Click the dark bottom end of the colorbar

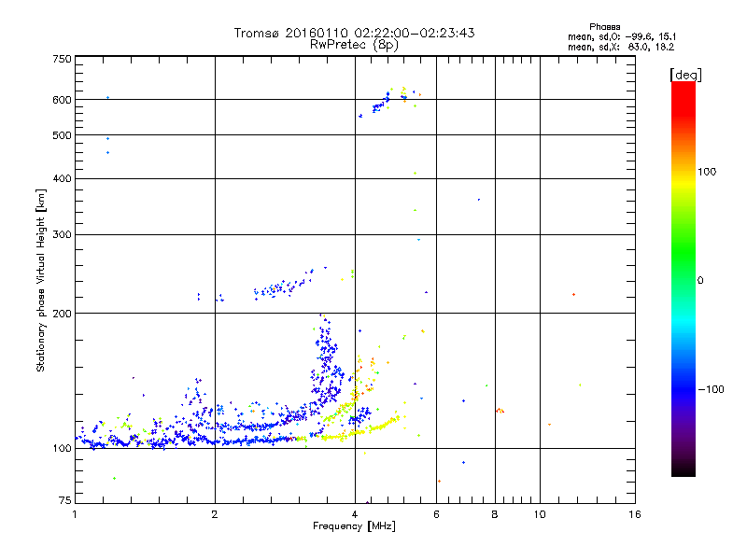click(684, 467)
